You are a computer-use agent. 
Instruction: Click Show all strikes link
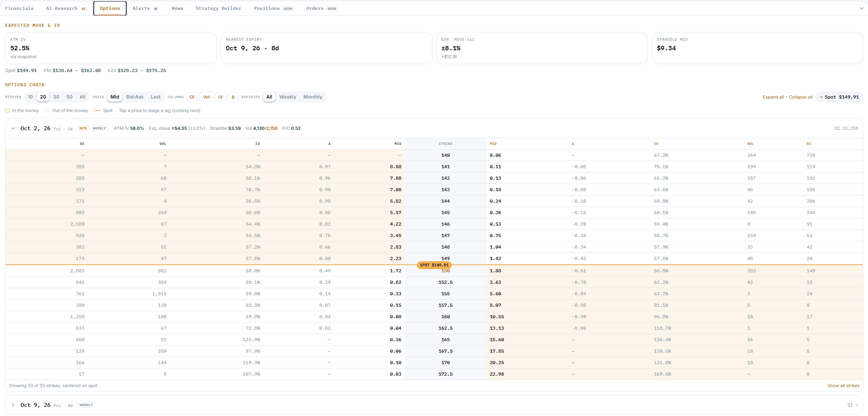click(843, 386)
